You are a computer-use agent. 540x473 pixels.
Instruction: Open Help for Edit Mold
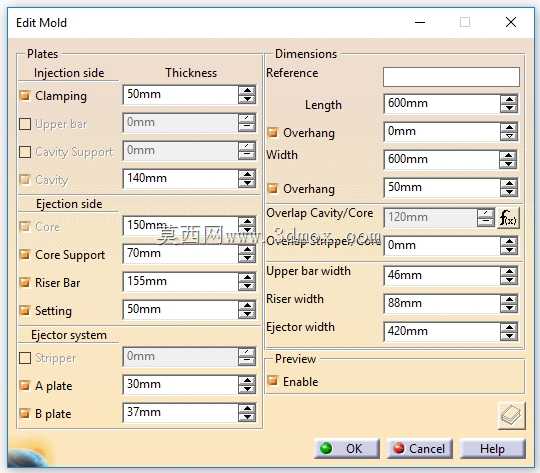pyautogui.click(x=493, y=449)
